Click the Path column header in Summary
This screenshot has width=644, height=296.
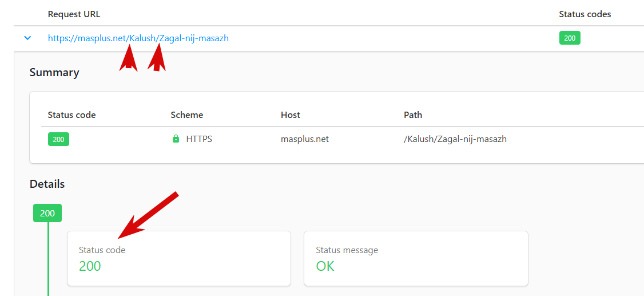point(412,115)
